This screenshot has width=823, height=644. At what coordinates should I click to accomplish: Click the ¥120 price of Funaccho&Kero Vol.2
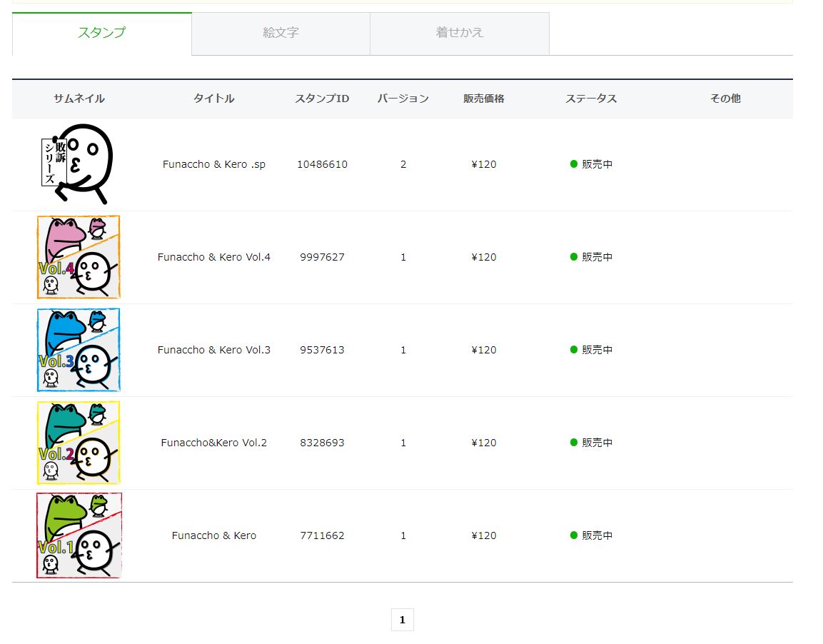[x=484, y=443]
